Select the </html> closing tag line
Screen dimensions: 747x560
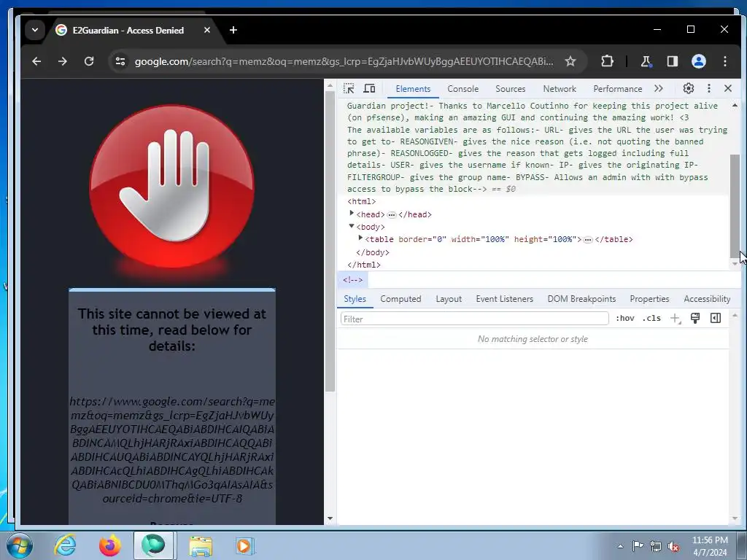click(364, 265)
